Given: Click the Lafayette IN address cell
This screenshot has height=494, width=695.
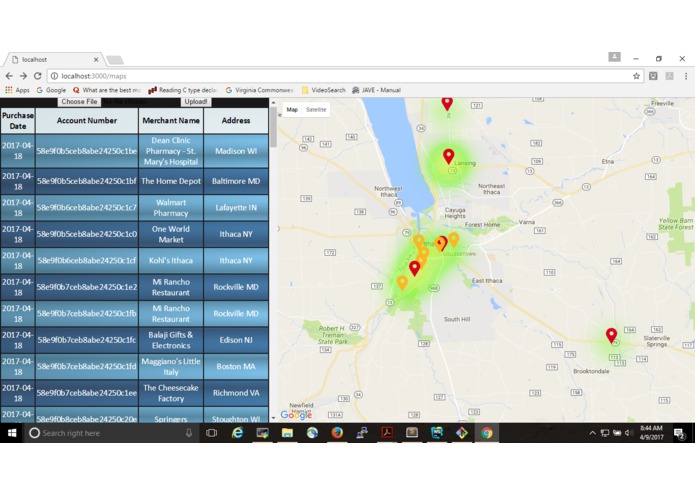Looking at the screenshot, I should (236, 208).
